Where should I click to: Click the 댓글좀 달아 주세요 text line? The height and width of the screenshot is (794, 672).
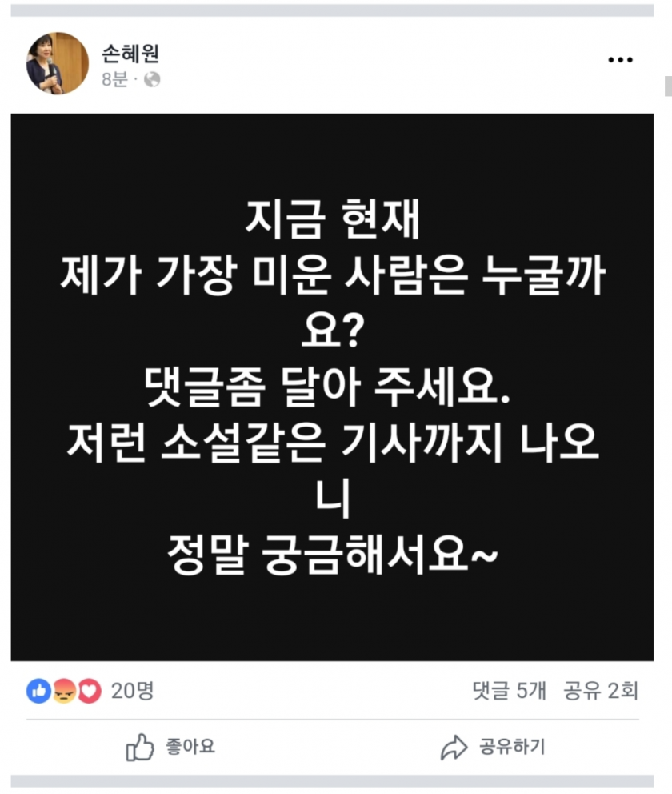327,387
